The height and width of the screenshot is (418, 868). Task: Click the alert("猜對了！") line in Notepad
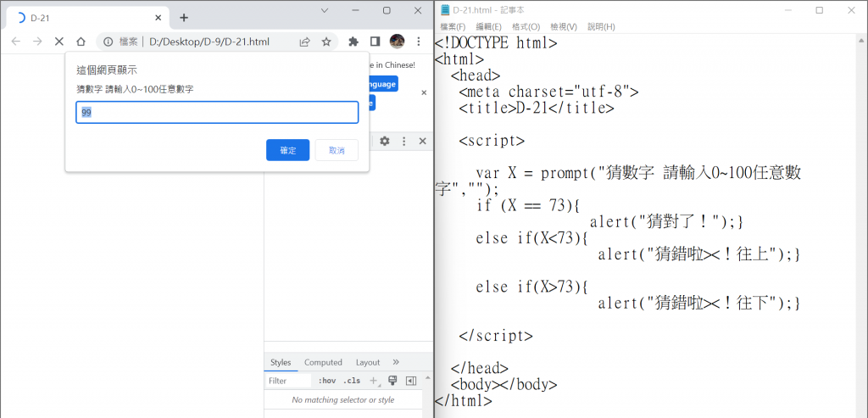pyautogui.click(x=666, y=222)
